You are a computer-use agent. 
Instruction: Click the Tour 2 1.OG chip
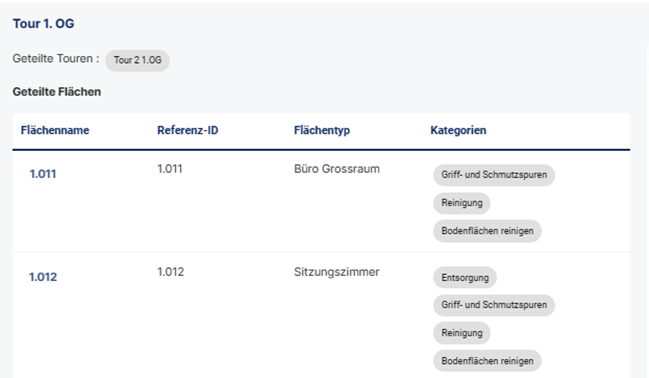point(137,60)
